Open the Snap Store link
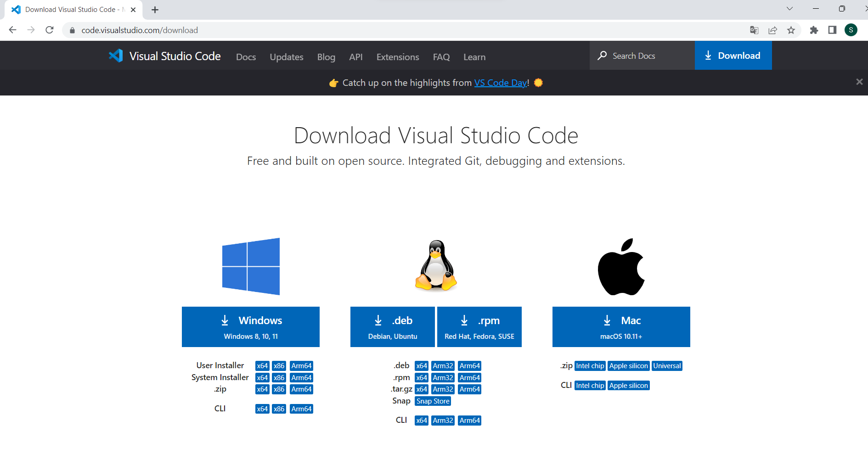 pyautogui.click(x=433, y=401)
